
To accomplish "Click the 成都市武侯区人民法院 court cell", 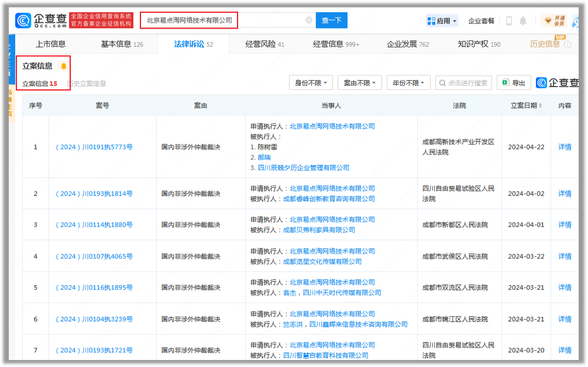I will coord(455,257).
